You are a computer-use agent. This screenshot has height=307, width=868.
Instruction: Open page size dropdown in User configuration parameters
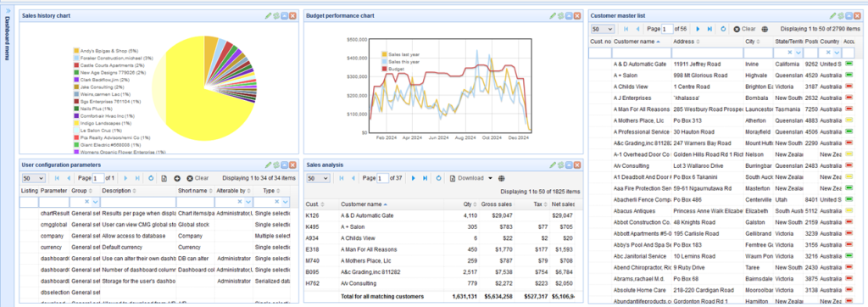pos(33,178)
